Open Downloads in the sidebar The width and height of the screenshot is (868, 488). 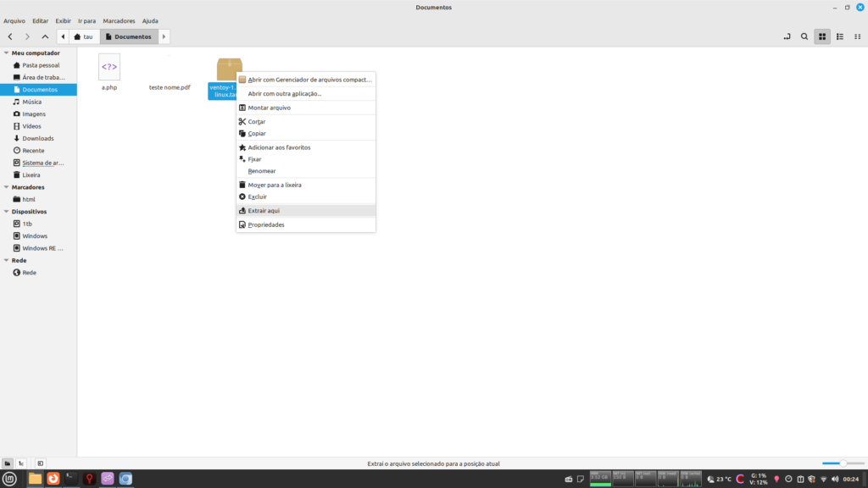pyautogui.click(x=38, y=138)
